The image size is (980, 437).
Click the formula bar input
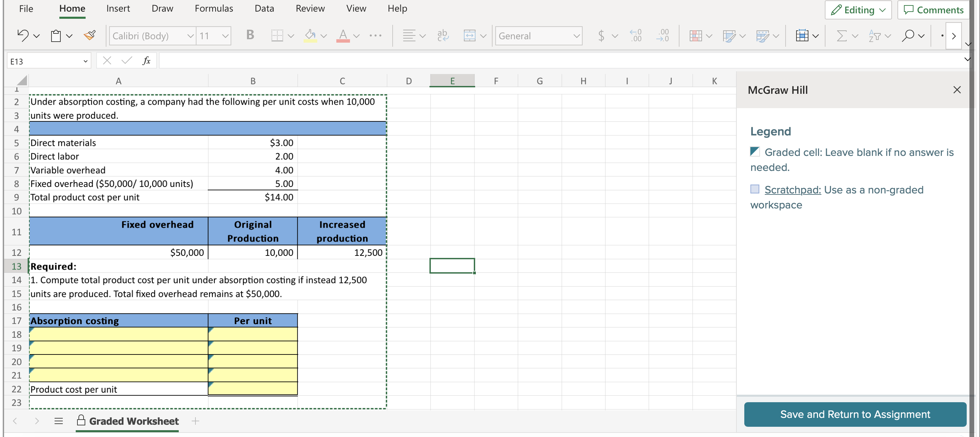tap(561, 60)
